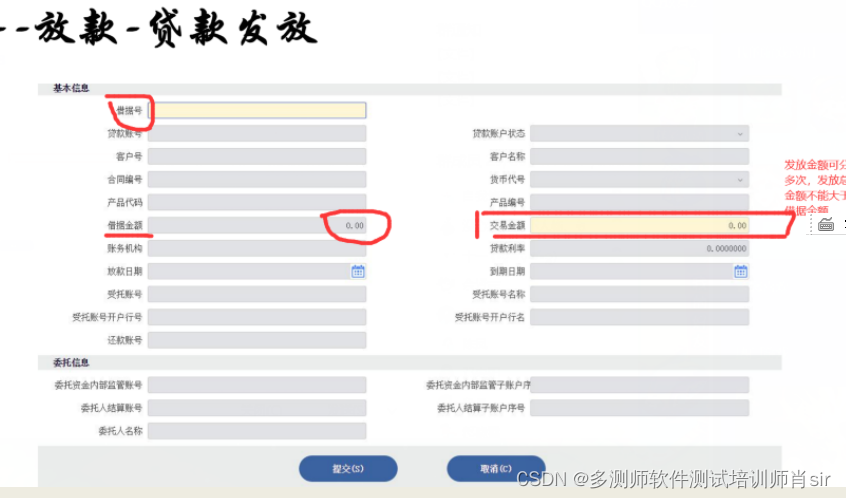Click the 借据号 label
The height and width of the screenshot is (498, 846).
pyautogui.click(x=129, y=111)
